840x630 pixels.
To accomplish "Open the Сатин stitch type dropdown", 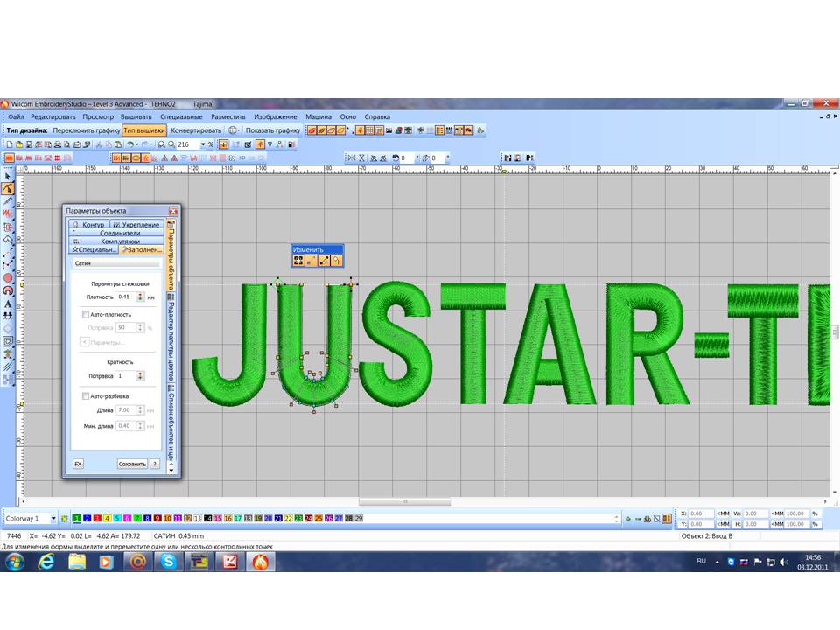I will (x=116, y=263).
